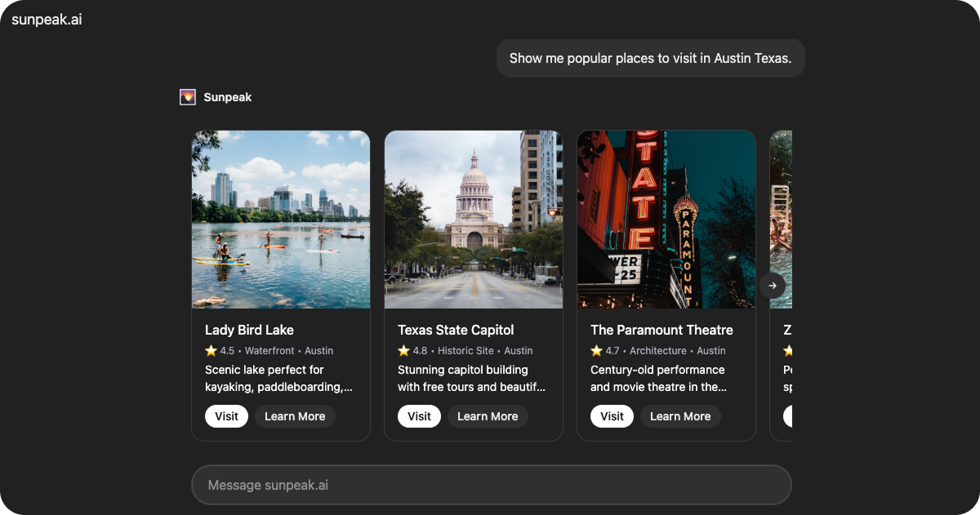Image resolution: width=980 pixels, height=515 pixels.
Task: Open the Texas State Capitol building photo
Action: pyautogui.click(x=474, y=220)
